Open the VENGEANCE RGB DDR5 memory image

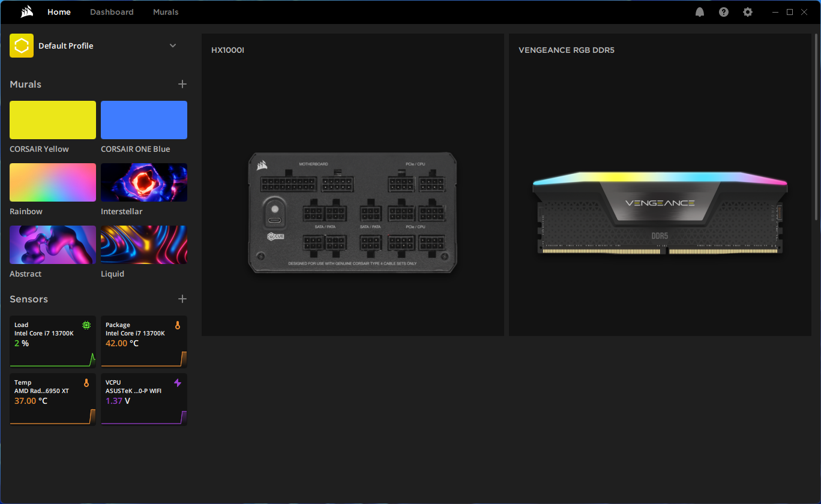point(660,213)
